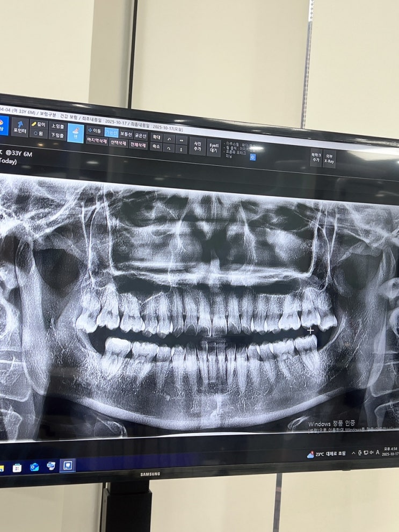Screen dimensions: 399x532
Task: Open the dental tooth app taskbar icon
Action: coord(68,465)
